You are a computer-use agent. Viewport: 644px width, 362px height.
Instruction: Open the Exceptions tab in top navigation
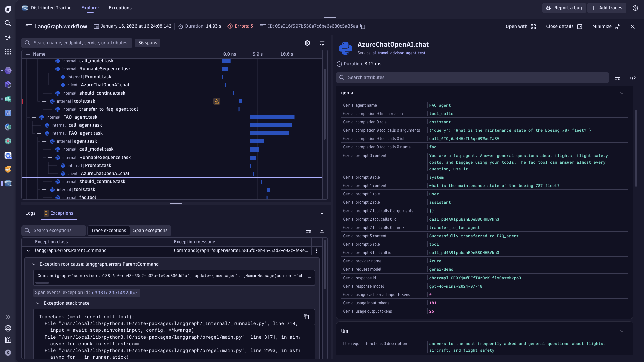pyautogui.click(x=120, y=8)
